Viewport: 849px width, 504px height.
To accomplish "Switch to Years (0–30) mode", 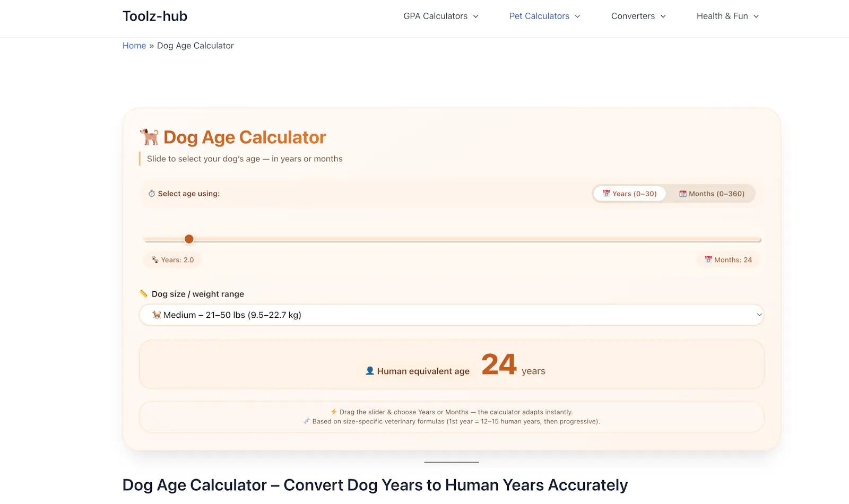I will (x=629, y=194).
